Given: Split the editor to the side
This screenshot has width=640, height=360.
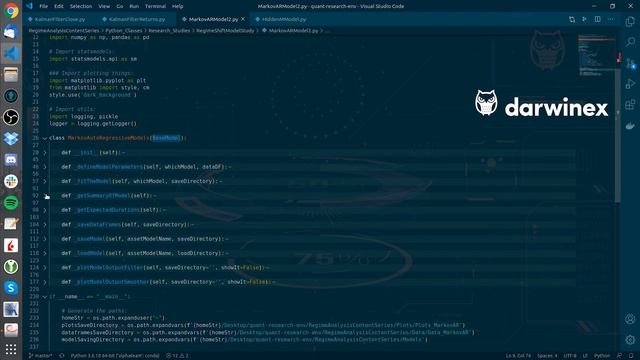Looking at the screenshot, I should coord(598,19).
